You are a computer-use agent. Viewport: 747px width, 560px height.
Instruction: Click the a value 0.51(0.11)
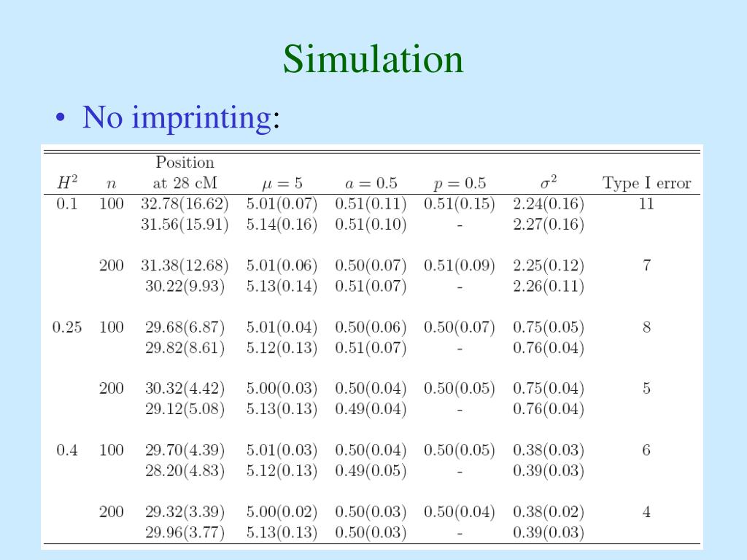pyautogui.click(x=371, y=204)
